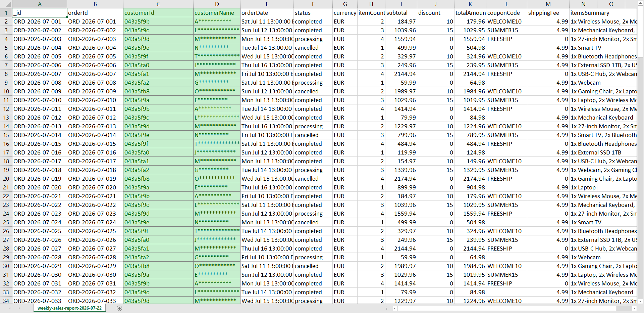Select the couponCode header cell
Screen dimensions: 644x313
coord(506,13)
